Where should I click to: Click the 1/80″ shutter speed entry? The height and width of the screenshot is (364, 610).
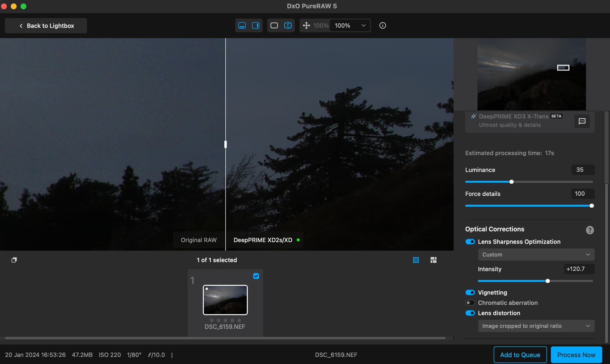134,355
